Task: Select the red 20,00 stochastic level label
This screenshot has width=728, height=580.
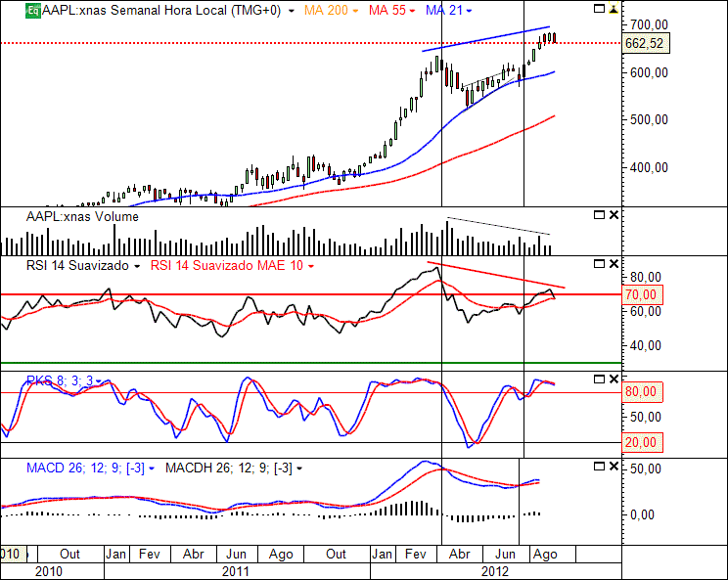Action: click(x=641, y=442)
